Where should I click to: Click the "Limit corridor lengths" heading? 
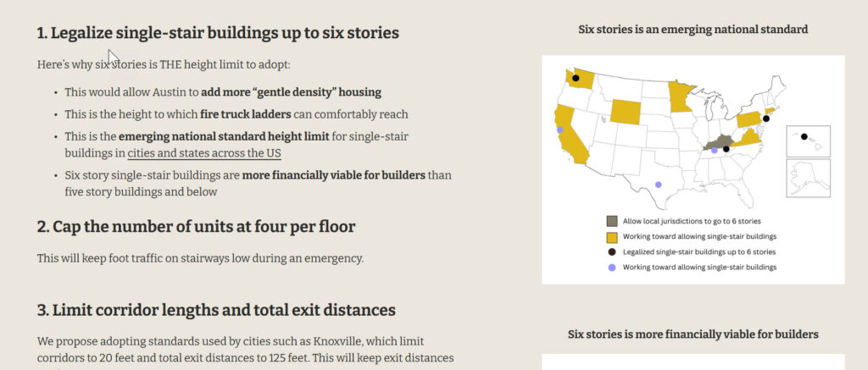(x=215, y=310)
